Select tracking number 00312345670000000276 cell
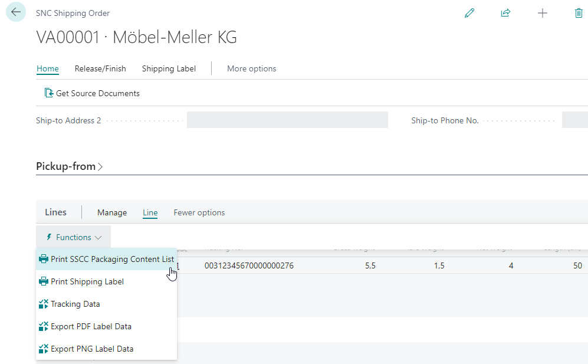 click(249, 266)
